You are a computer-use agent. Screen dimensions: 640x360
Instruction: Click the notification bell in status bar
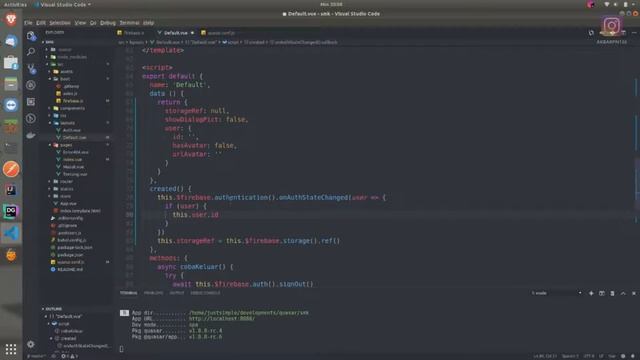pos(633,356)
